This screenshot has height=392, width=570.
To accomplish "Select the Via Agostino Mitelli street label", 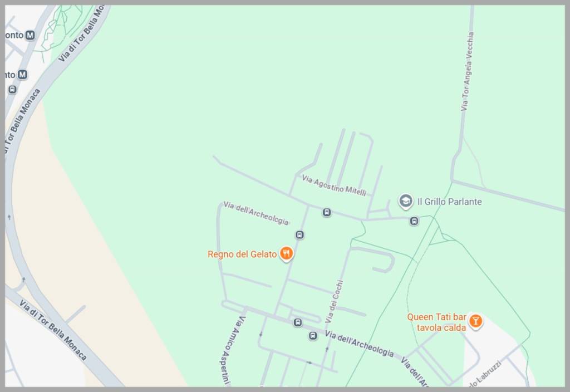I will [x=334, y=185].
